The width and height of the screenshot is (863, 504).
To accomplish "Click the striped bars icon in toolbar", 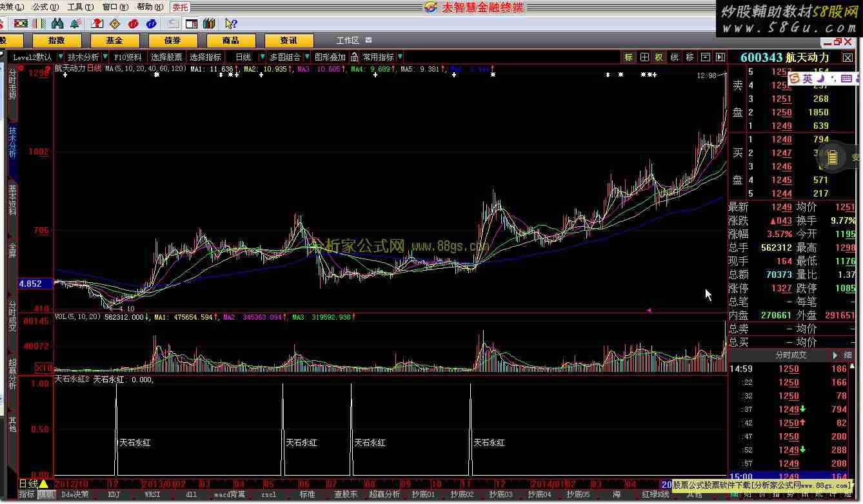I will pyautogui.click(x=39, y=24).
